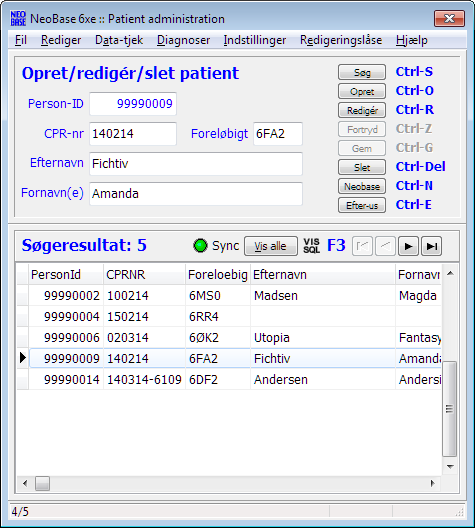Click the disabled Fortryd button
This screenshot has width=475, height=528.
click(x=362, y=129)
